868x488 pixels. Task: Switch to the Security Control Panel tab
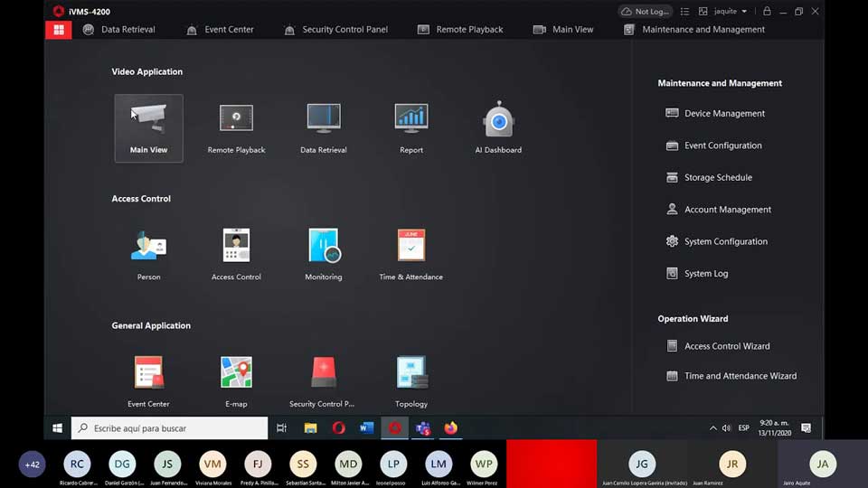click(335, 30)
